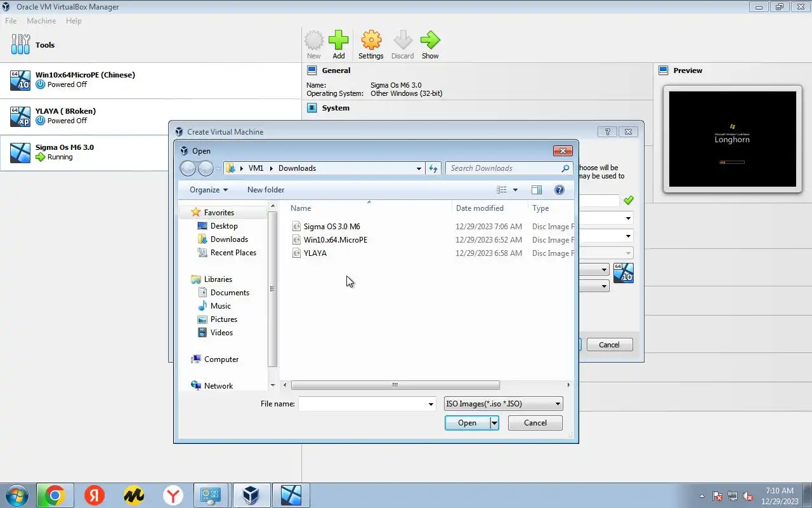This screenshot has height=508, width=812.
Task: Click the Help question mark icon in Open dialog
Action: (560, 190)
